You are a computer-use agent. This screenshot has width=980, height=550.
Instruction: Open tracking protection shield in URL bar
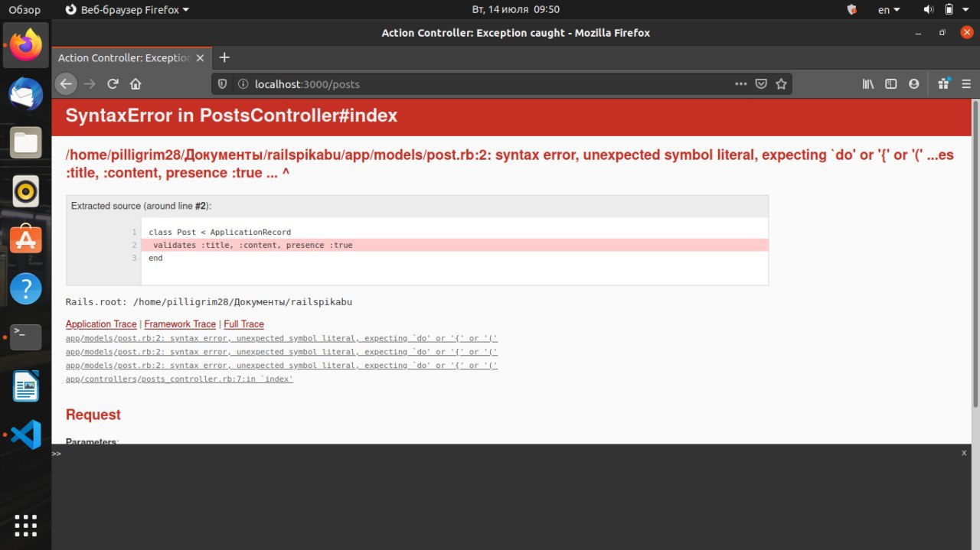223,84
